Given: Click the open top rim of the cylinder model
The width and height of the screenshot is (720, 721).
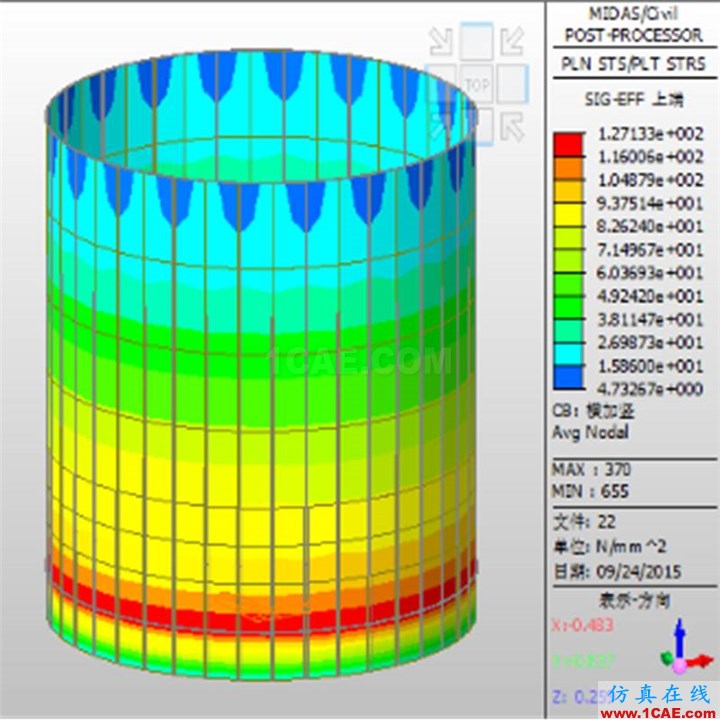Looking at the screenshot, I should 261,115.
